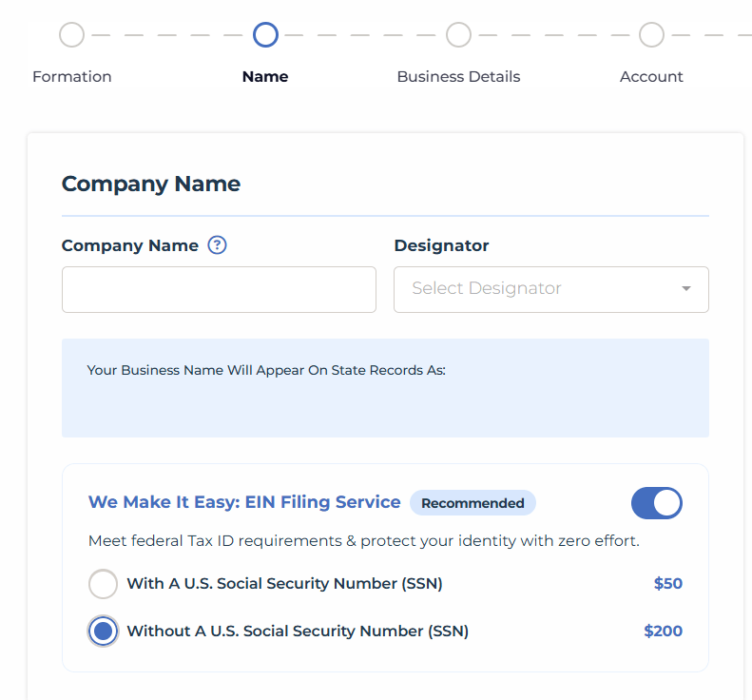Click the Formation step circle
The width and height of the screenshot is (752, 700).
pos(72,34)
